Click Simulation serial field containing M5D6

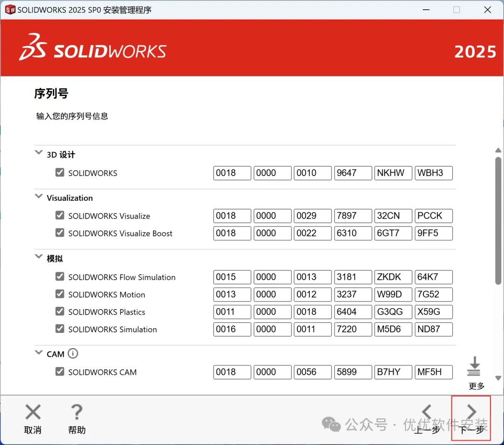coord(393,329)
